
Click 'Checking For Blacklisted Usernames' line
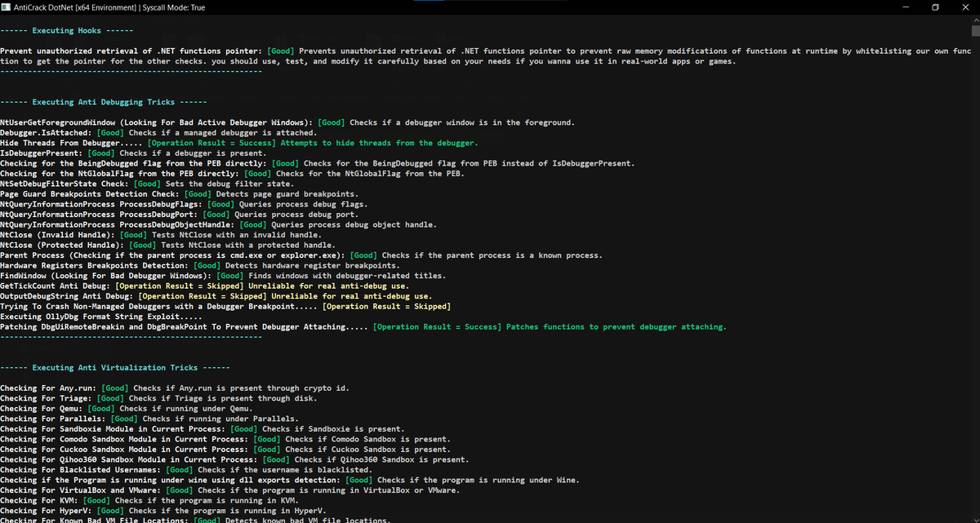186,470
